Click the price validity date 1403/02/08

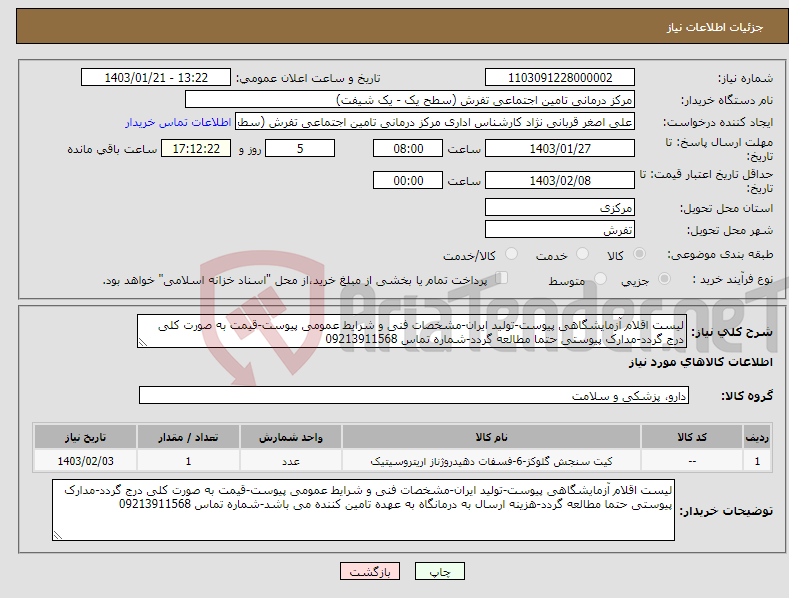560,180
